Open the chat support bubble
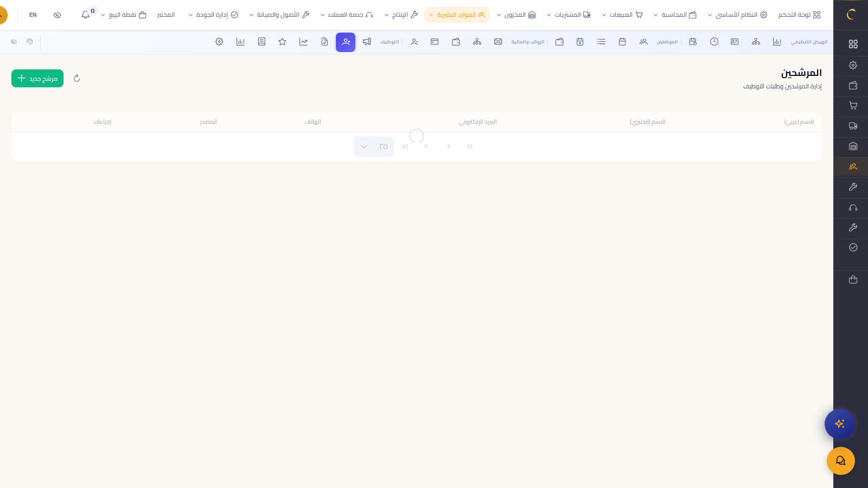This screenshot has height=488, width=868. (840, 460)
